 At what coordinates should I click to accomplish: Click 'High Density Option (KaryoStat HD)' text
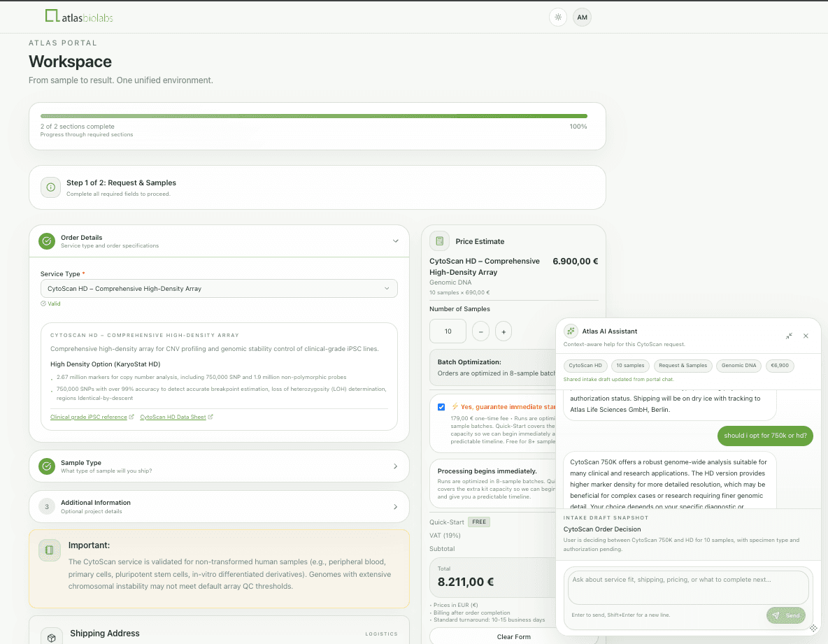point(105,364)
